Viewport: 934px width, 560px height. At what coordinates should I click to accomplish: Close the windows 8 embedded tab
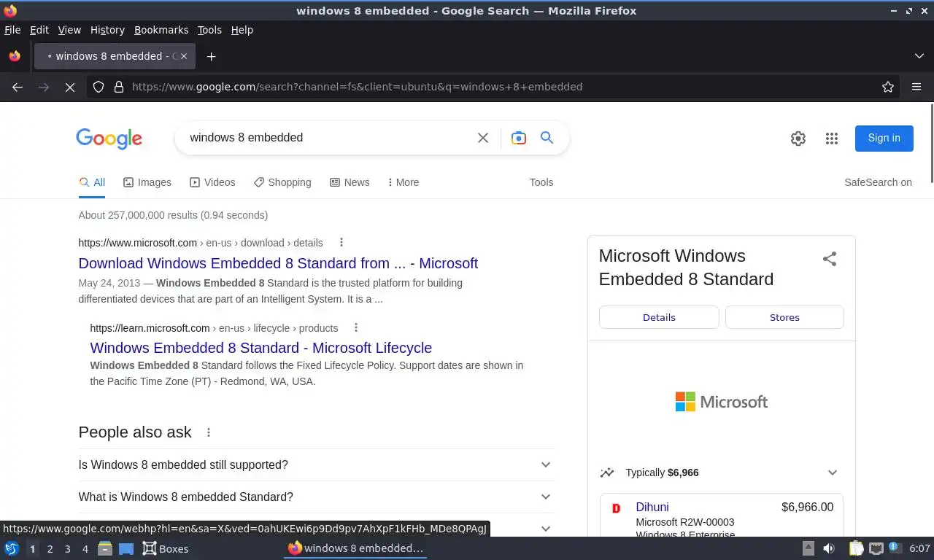pos(184,56)
